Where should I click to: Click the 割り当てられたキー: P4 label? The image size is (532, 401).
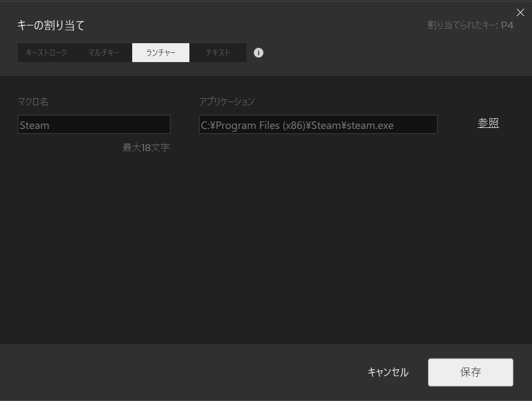[470, 25]
